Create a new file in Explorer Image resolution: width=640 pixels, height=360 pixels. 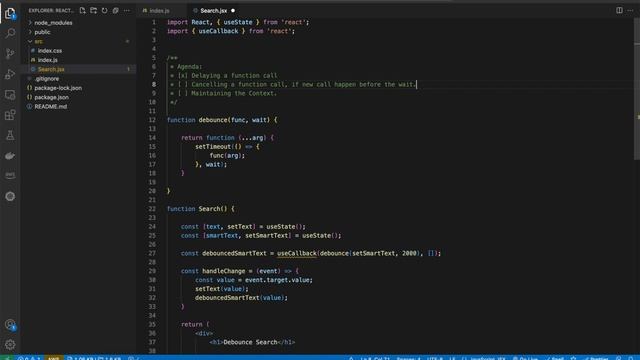pyautogui.click(x=82, y=10)
